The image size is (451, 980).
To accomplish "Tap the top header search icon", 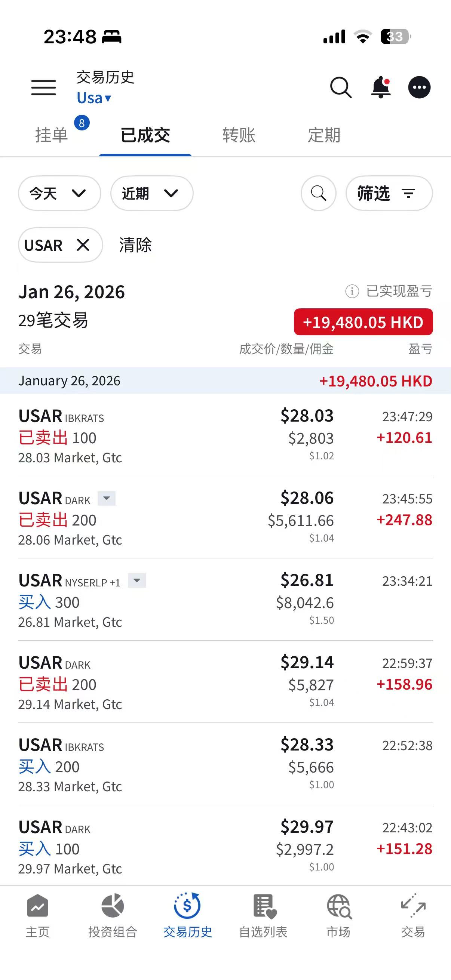I will pyautogui.click(x=341, y=87).
